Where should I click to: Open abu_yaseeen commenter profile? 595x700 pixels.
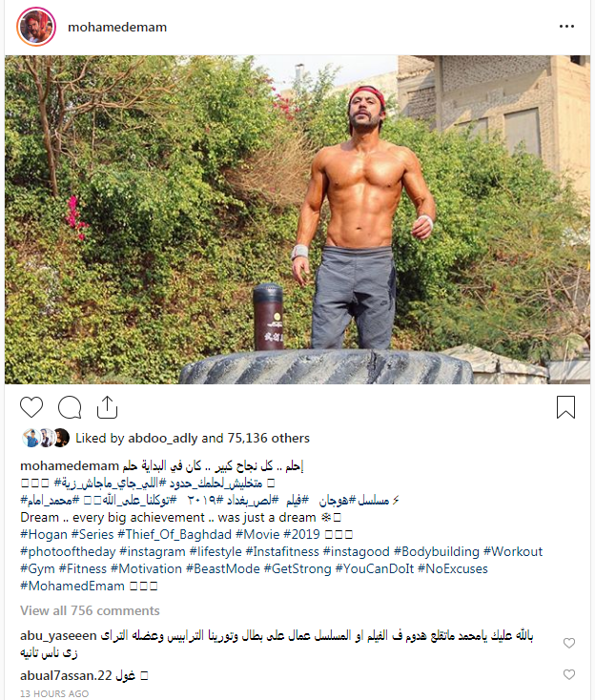point(58,636)
